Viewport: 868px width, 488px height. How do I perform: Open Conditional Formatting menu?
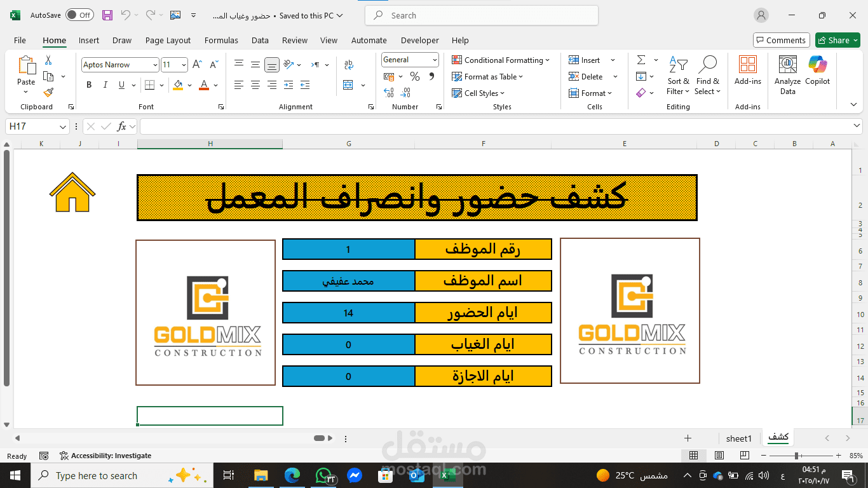coord(501,60)
